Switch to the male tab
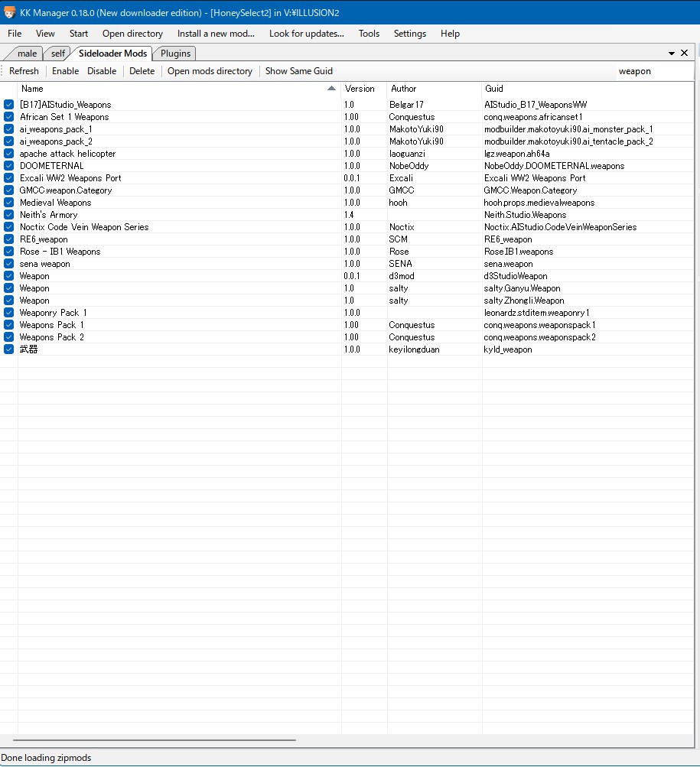 click(x=27, y=54)
